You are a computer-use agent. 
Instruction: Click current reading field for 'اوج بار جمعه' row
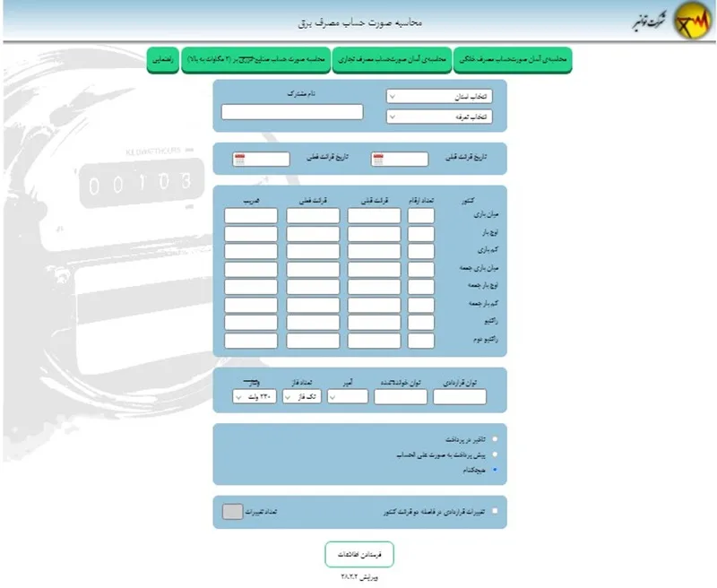pos(313,287)
